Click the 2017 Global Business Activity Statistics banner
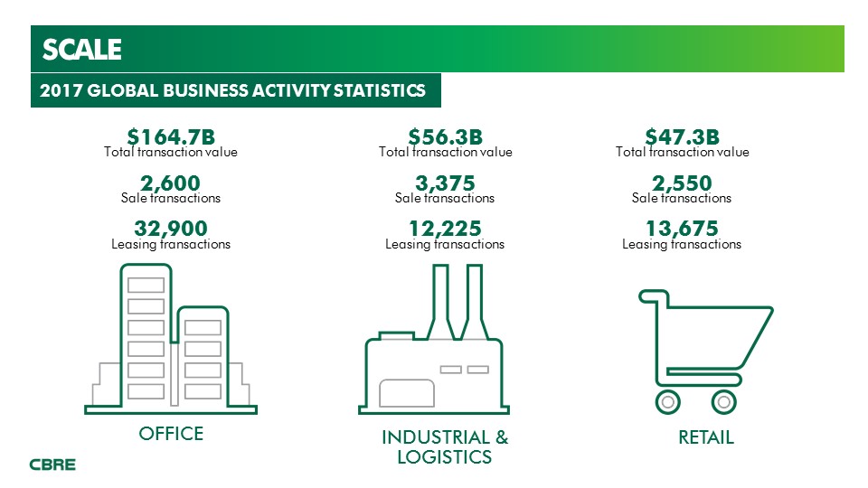This screenshot has height=488, width=868. click(x=233, y=90)
